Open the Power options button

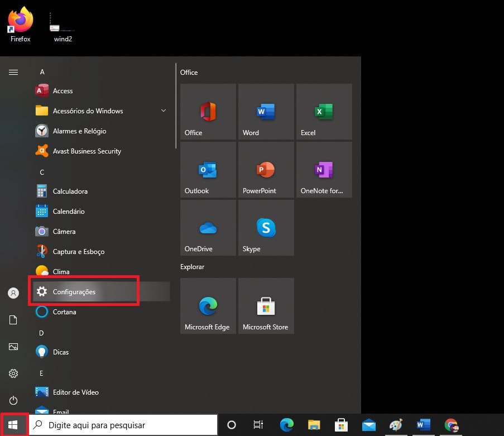[x=13, y=400]
